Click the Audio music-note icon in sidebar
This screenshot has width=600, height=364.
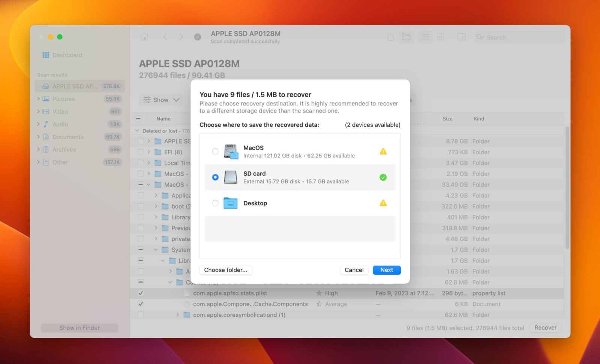coord(46,124)
